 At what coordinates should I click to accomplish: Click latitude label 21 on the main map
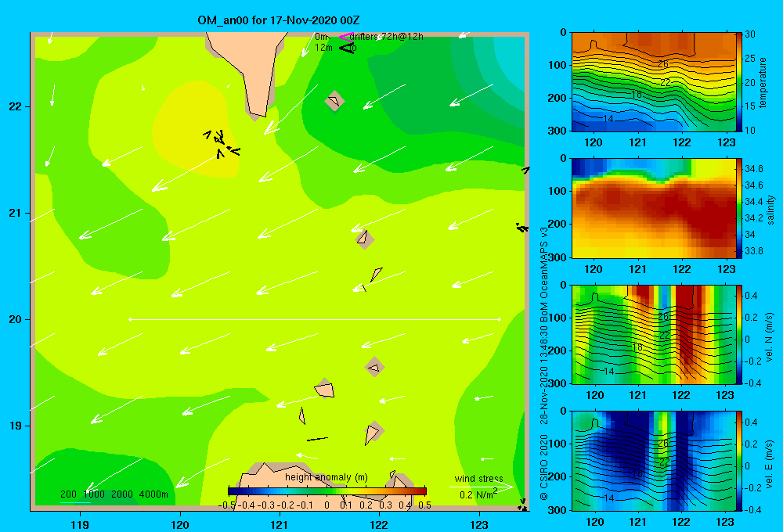tap(16, 213)
